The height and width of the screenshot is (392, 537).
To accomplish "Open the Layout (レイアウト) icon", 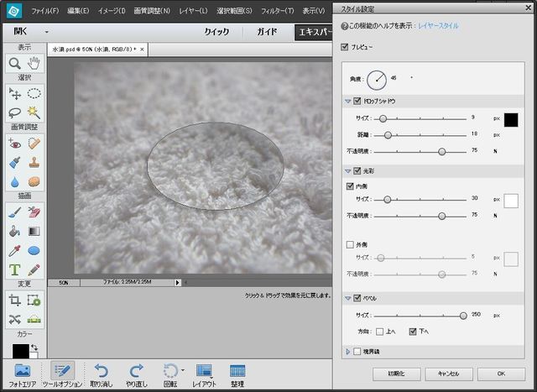I will [x=203, y=371].
